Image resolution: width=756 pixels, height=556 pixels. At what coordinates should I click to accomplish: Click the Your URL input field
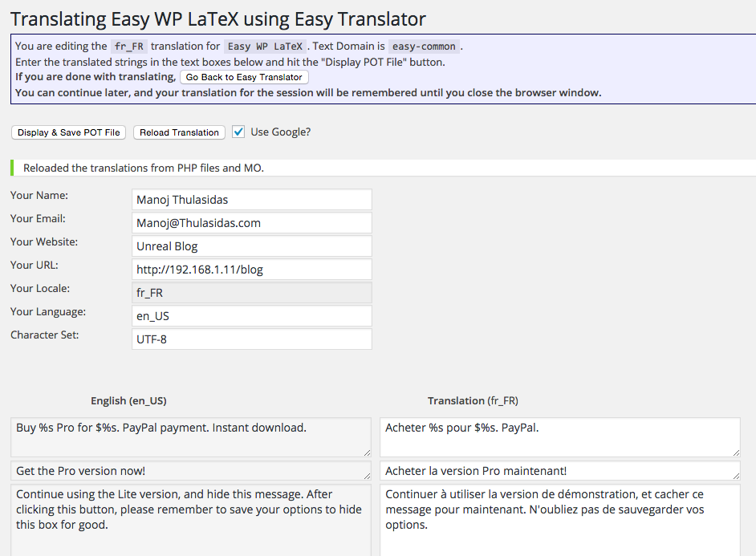(252, 270)
